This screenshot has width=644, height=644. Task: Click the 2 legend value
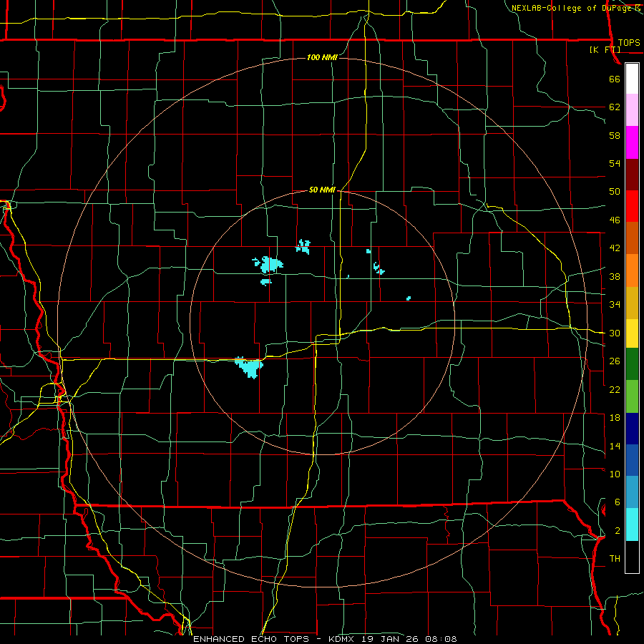tap(617, 531)
